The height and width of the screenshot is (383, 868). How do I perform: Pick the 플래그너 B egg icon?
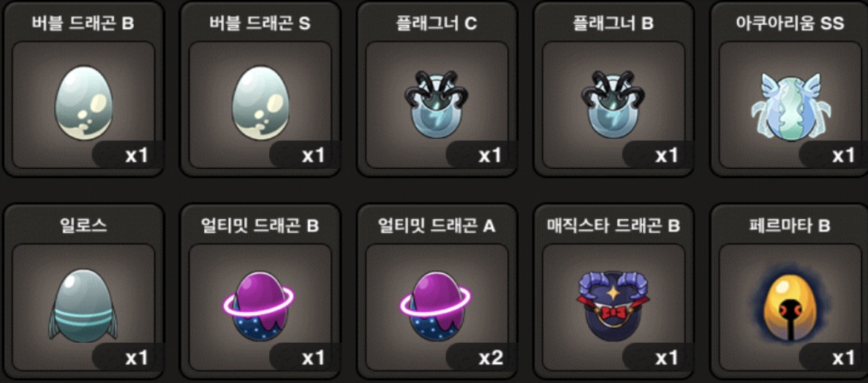[x=614, y=105]
